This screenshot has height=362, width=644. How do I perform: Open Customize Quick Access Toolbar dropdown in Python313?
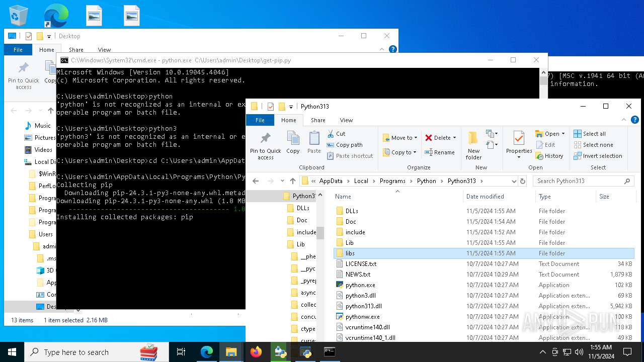[291, 107]
